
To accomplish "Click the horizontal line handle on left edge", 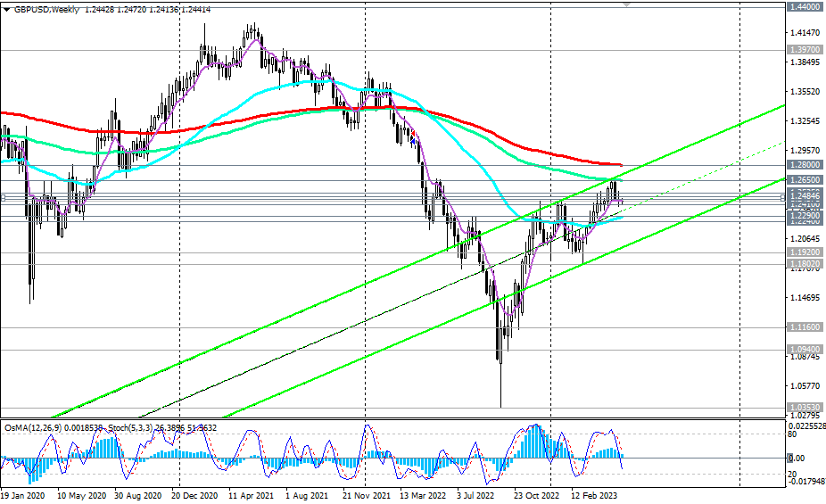I will point(3,197).
